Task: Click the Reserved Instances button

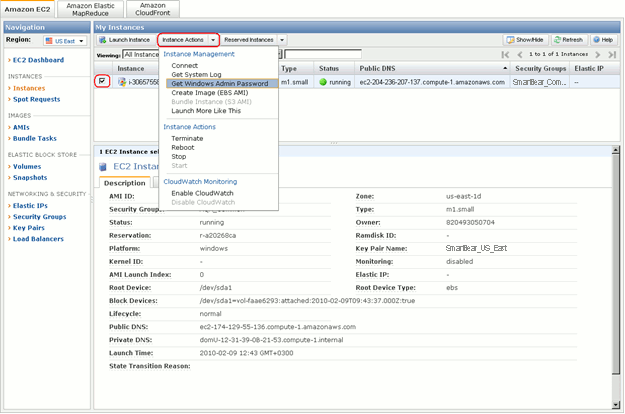Action: click(x=249, y=40)
